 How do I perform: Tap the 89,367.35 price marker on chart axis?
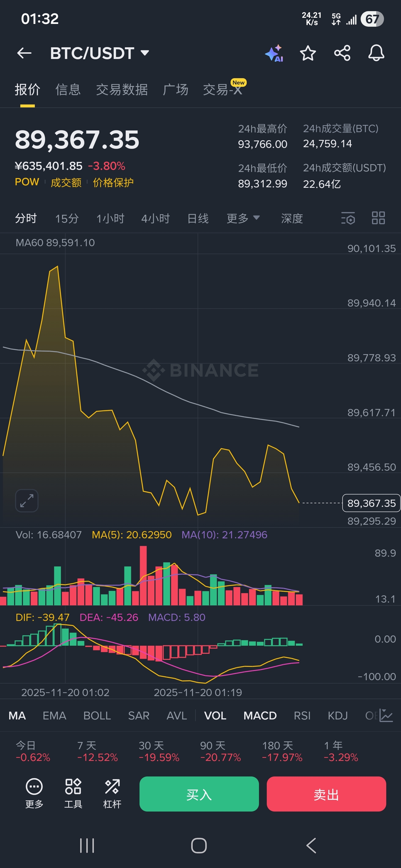[371, 503]
